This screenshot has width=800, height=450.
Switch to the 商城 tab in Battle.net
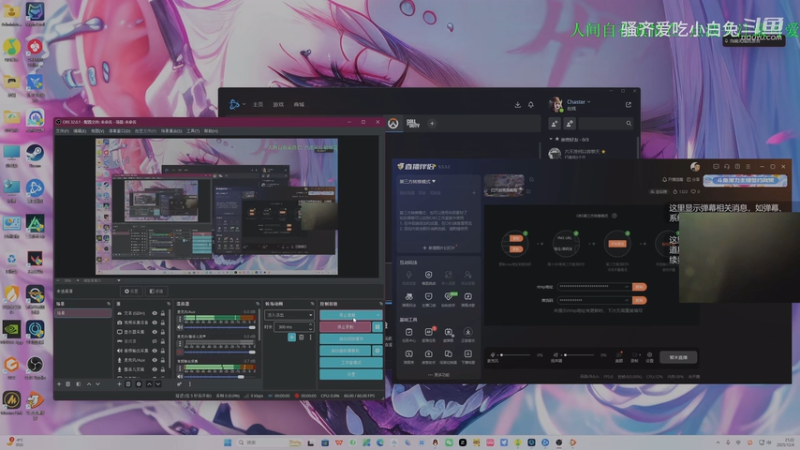tap(299, 105)
